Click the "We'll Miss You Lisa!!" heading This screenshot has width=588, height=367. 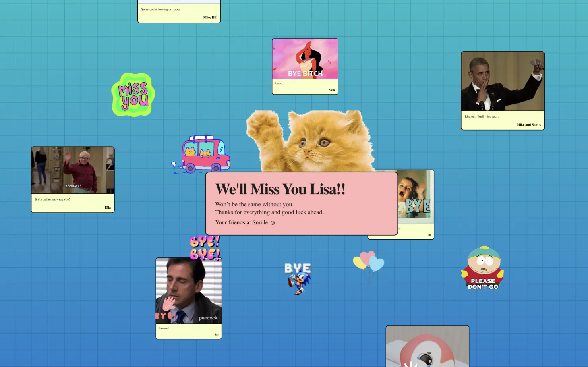coord(280,189)
